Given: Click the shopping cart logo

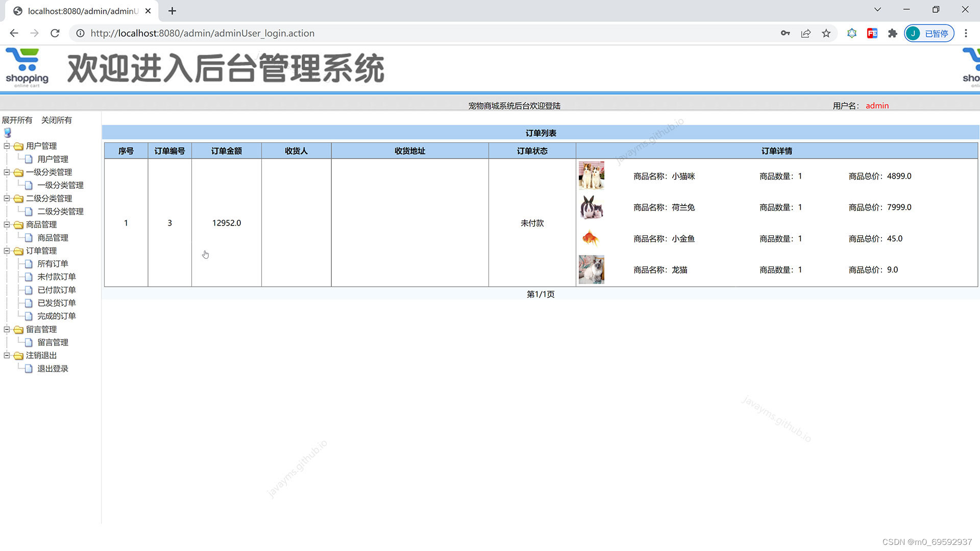Looking at the screenshot, I should point(27,67).
